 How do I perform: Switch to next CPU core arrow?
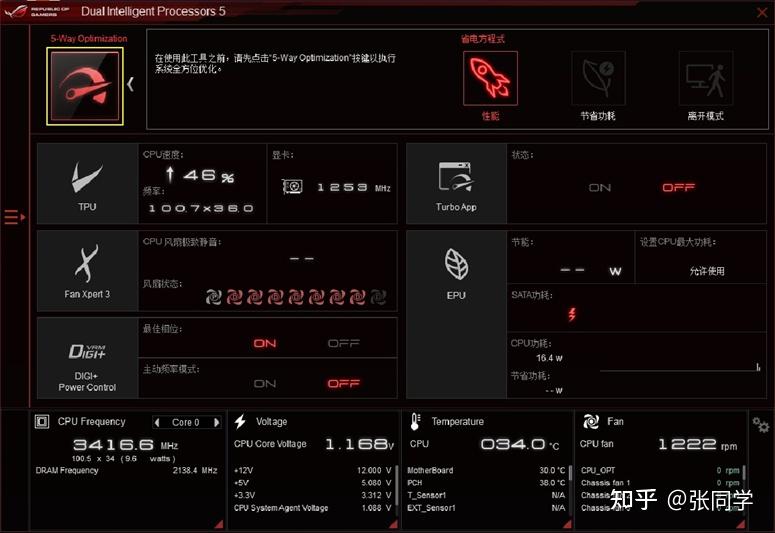point(216,422)
